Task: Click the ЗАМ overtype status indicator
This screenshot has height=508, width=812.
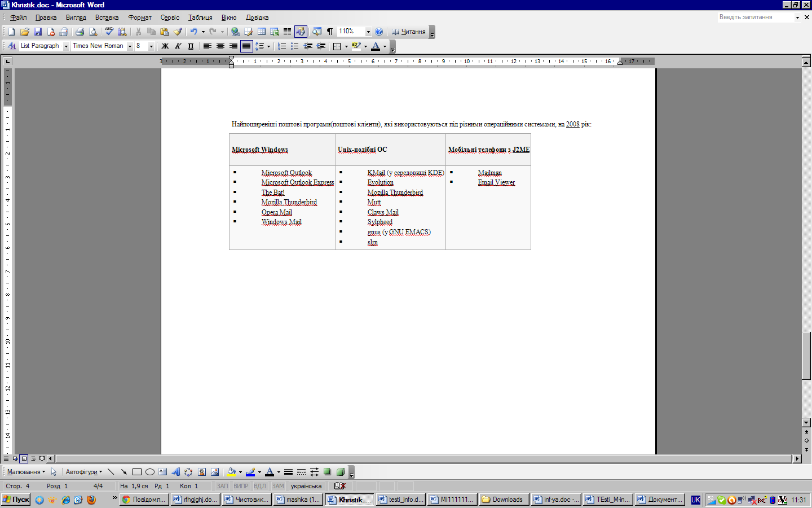Action: [278, 486]
